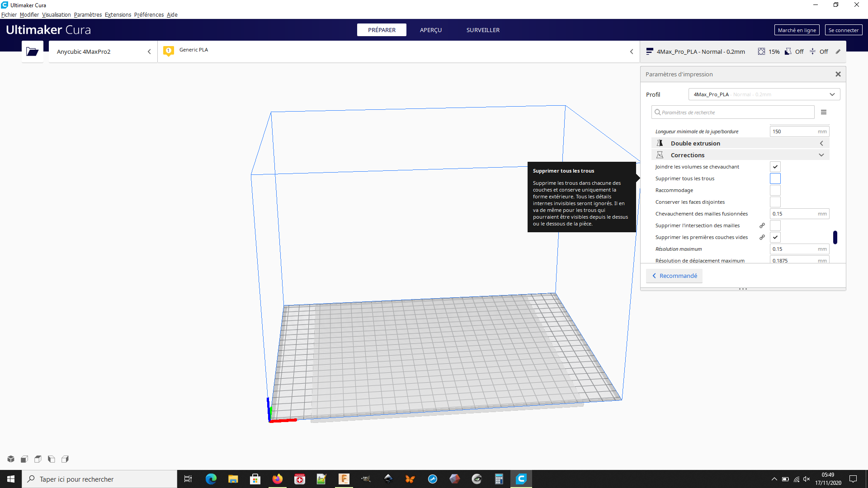Viewport: 868px width, 488px height.
Task: Click the panel resize handle dots
Action: point(743,289)
